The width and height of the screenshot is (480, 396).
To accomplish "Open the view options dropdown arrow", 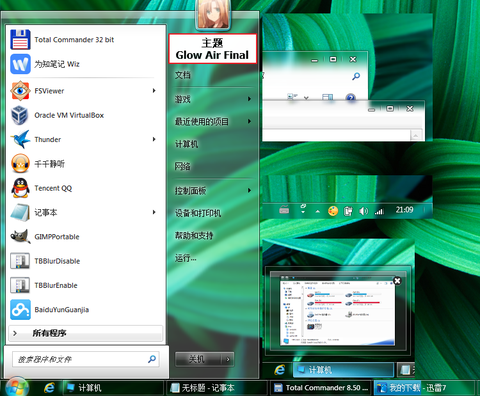I will (x=306, y=98).
